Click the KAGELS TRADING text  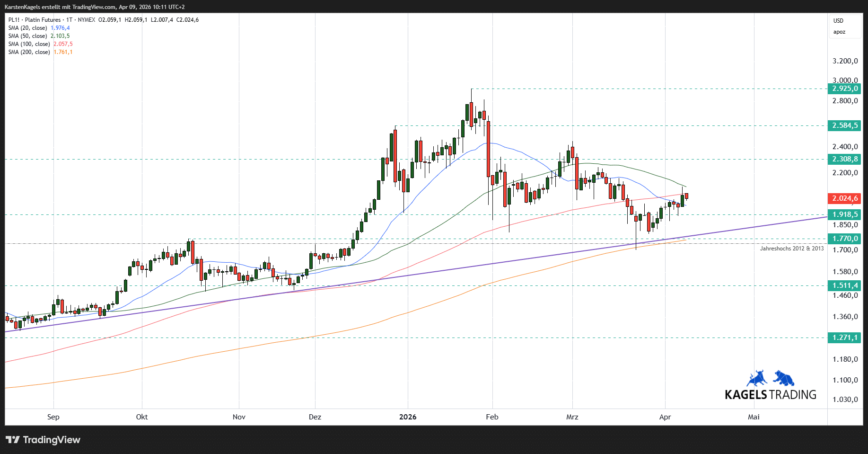tap(771, 395)
